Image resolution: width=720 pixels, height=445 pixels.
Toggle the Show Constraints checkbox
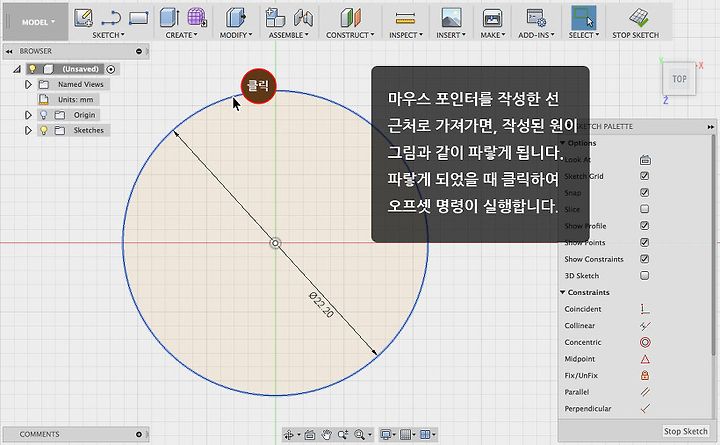(645, 259)
